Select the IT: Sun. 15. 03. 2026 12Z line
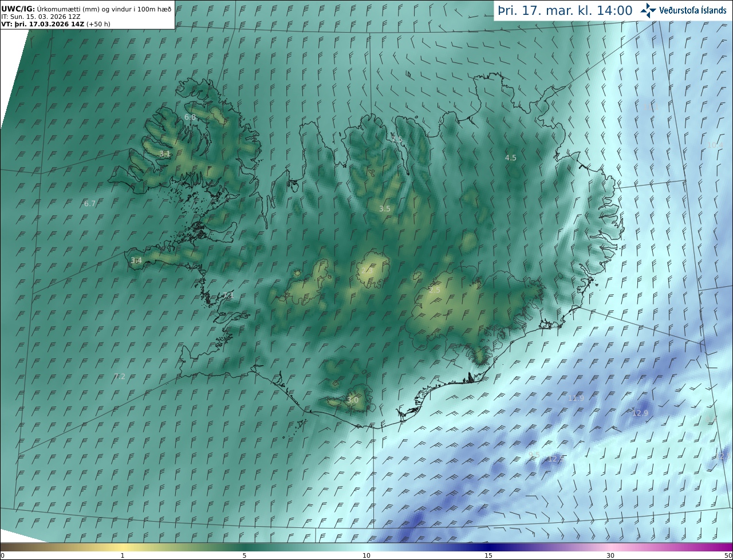Screen dimensions: 733x560 point(41,17)
